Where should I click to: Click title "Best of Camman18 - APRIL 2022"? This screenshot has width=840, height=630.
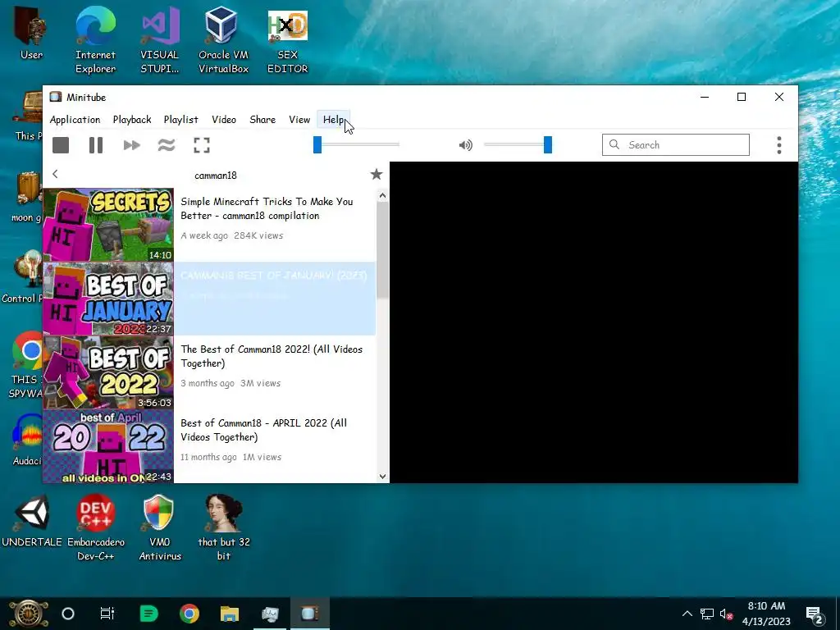[263, 430]
